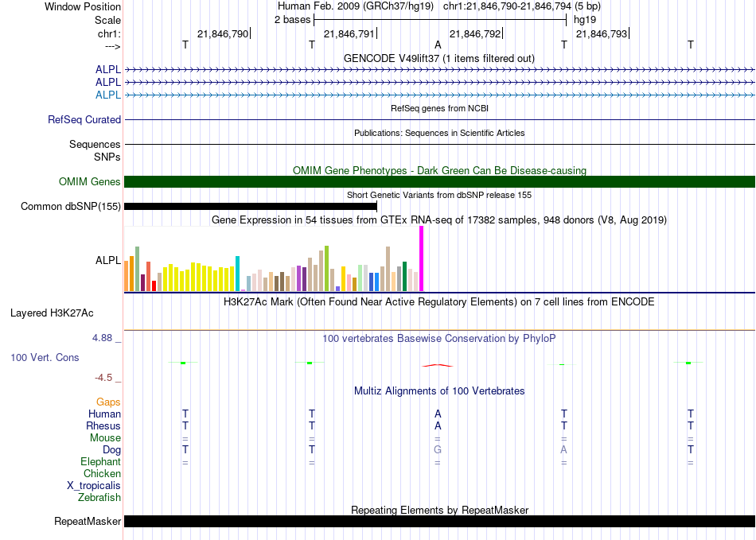Select the dark green OMIM Genes bar
The width and height of the screenshot is (756, 540).
[x=439, y=181]
